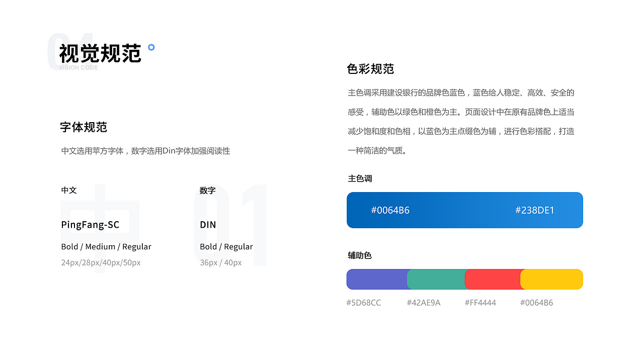Select the green auxiliary color swatch
644x362 pixels.
point(437,279)
